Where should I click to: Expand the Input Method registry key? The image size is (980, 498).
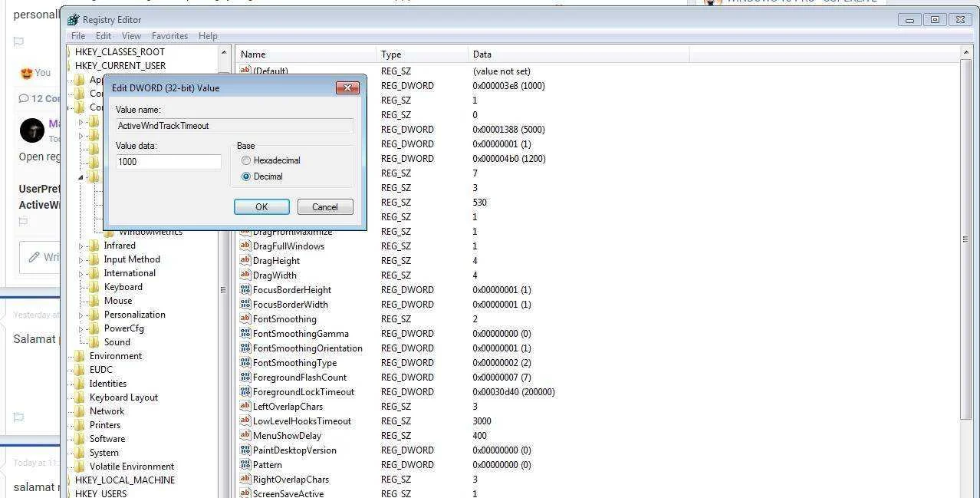(81, 260)
